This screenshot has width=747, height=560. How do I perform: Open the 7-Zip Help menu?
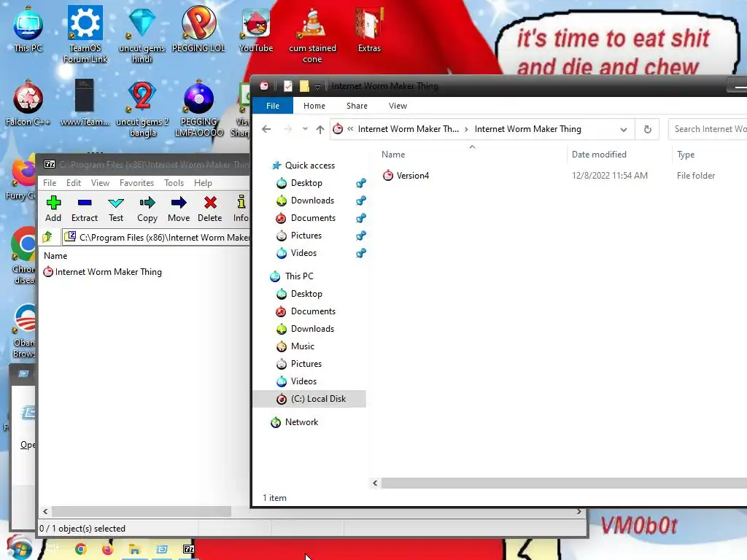pos(203,183)
